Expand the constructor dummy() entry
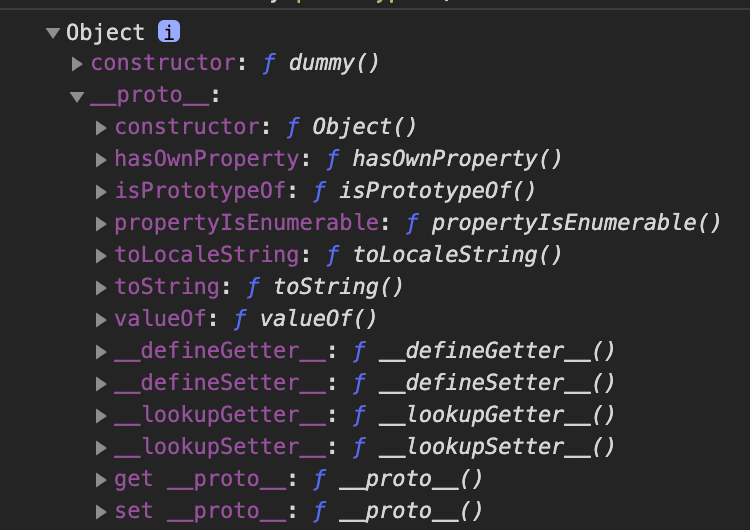The height and width of the screenshot is (530, 750). pos(77,64)
